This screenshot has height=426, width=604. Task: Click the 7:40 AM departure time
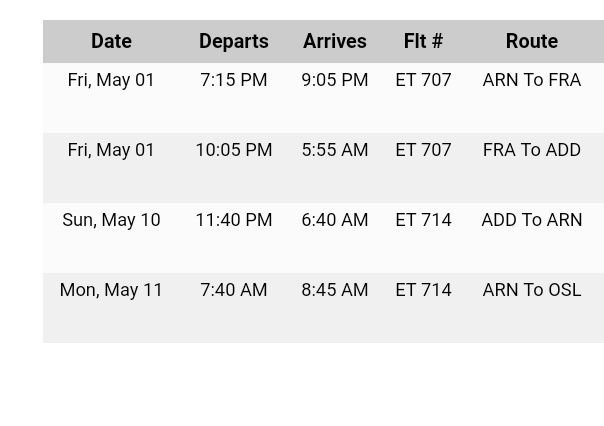pos(234,290)
